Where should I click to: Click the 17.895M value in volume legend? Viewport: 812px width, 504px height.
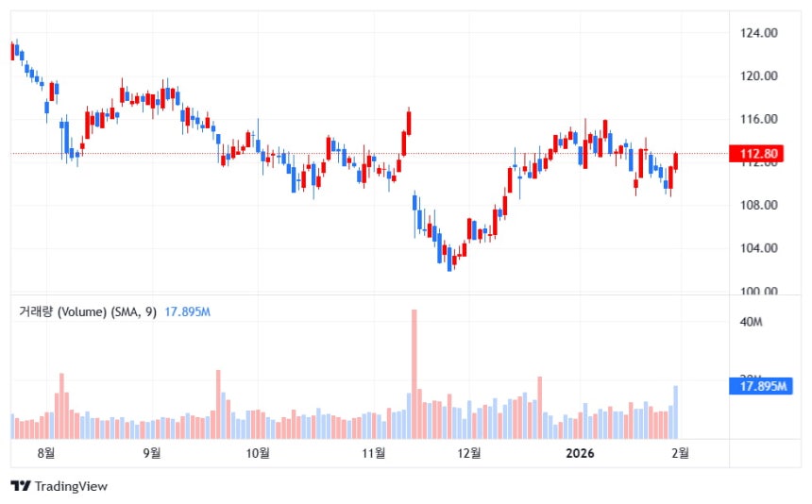tap(188, 311)
